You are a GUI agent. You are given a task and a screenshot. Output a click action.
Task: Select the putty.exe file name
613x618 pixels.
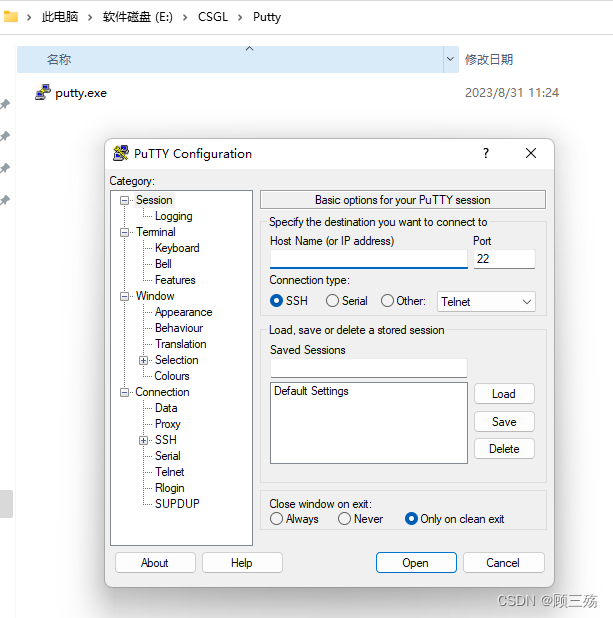pos(81,93)
